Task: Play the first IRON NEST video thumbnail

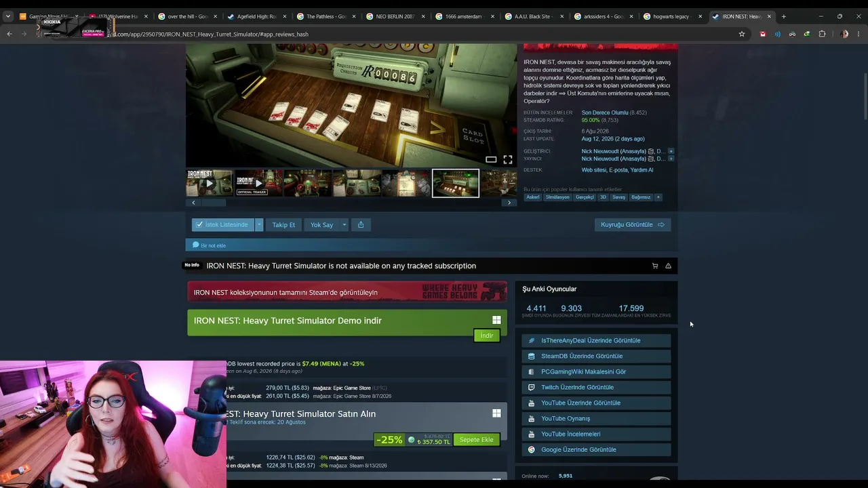Action: point(209,183)
